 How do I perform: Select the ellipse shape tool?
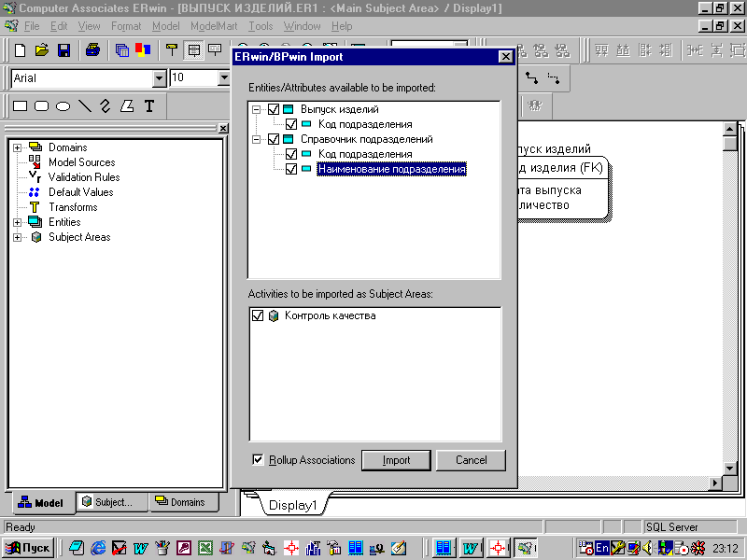pos(63,105)
